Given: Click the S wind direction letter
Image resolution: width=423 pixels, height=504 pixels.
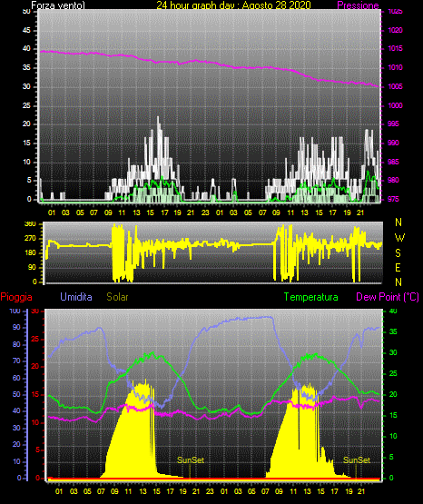Looking at the screenshot, I should [x=398, y=253].
